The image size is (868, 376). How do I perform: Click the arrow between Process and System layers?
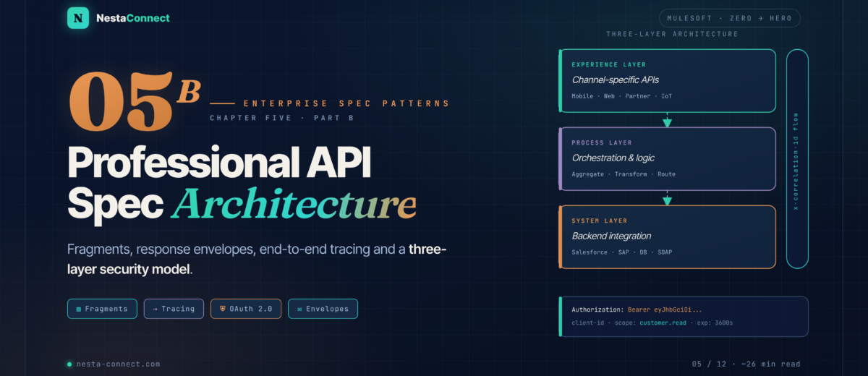(x=667, y=198)
